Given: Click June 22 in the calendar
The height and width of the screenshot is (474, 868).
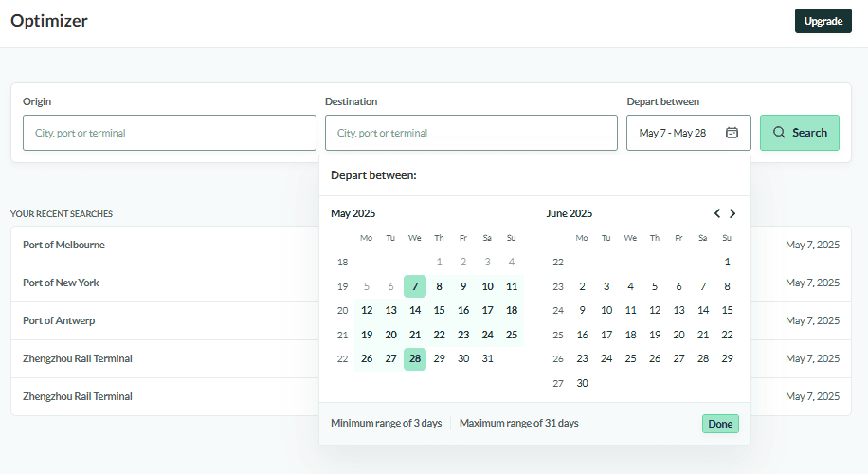Looking at the screenshot, I should point(727,335).
